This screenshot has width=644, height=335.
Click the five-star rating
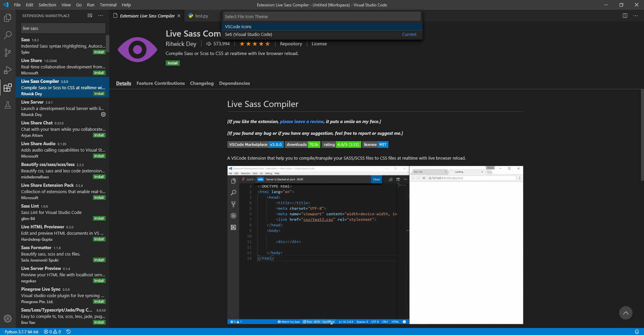pyautogui.click(x=255, y=44)
